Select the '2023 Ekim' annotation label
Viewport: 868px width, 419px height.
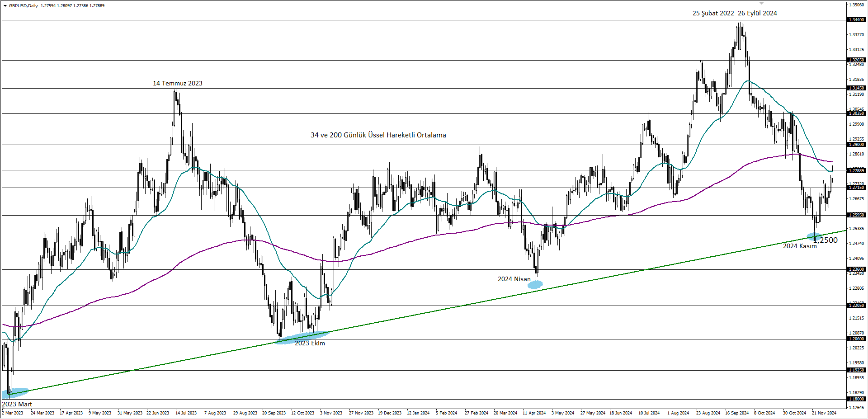tap(310, 343)
